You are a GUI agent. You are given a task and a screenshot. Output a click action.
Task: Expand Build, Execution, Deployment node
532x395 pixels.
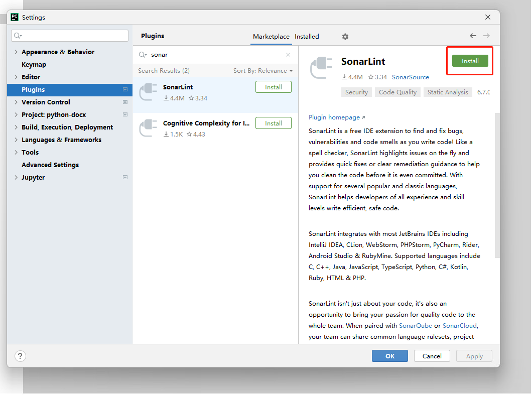[16, 127]
